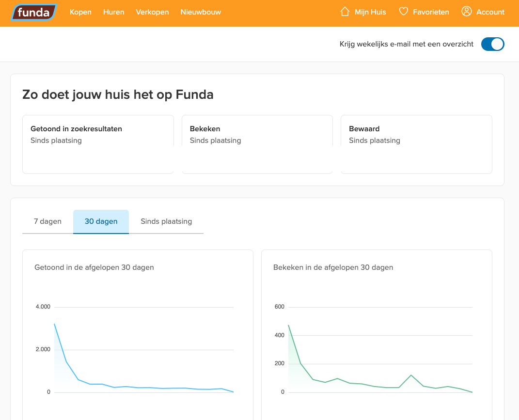Viewport: 519px width, 420px height.
Task: Click the 2.000 axis label on blue chart
Action: pyautogui.click(x=43, y=349)
